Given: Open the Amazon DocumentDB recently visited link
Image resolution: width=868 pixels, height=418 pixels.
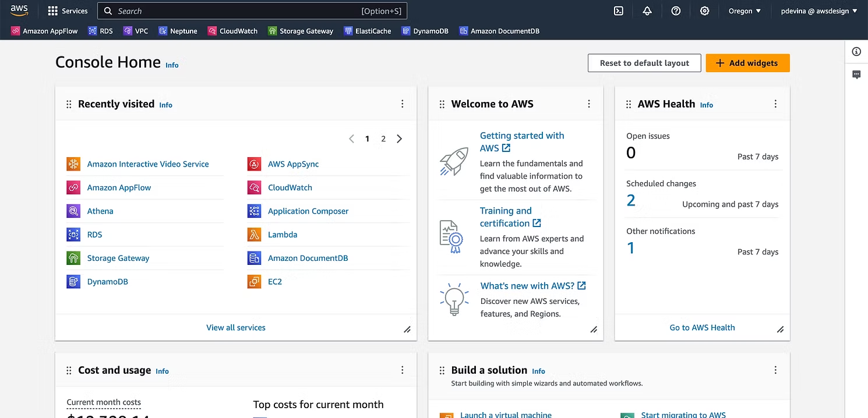Looking at the screenshot, I should (308, 258).
